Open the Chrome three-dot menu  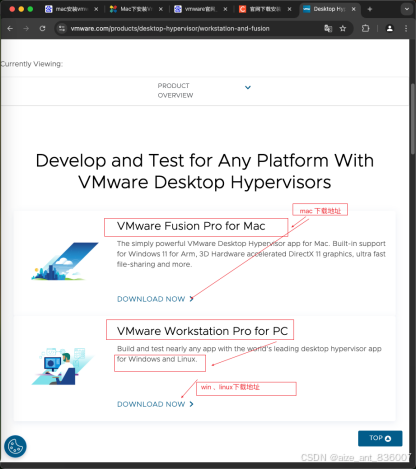pyautogui.click(x=406, y=29)
